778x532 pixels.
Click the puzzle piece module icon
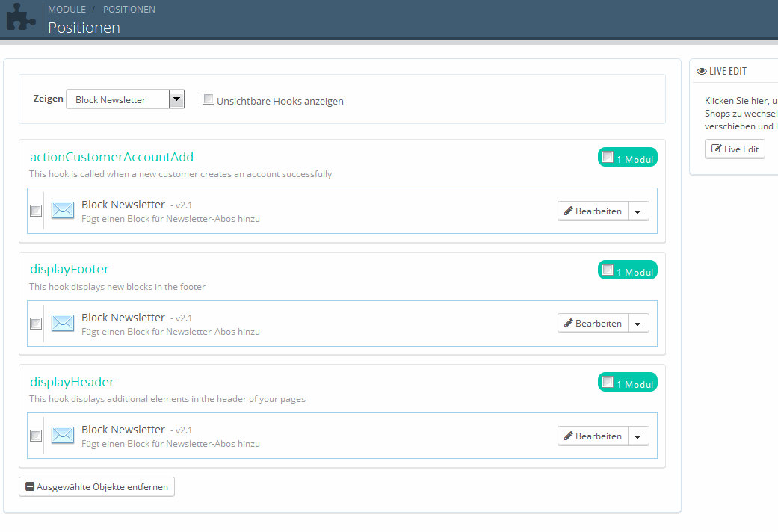coord(21,16)
